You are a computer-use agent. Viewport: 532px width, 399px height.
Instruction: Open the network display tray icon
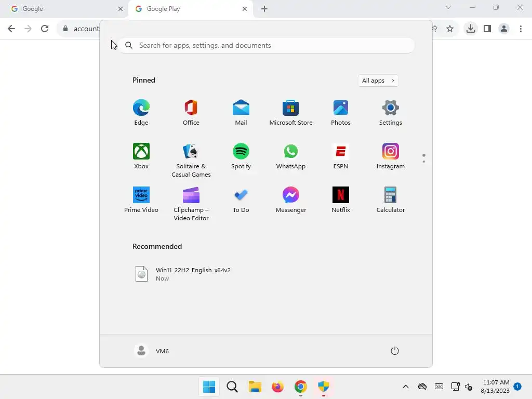(455, 387)
